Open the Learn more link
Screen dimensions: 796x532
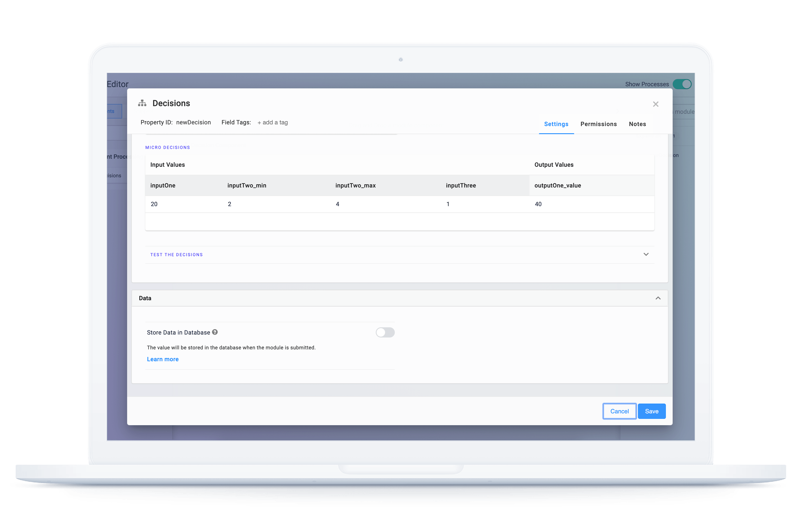pos(162,359)
